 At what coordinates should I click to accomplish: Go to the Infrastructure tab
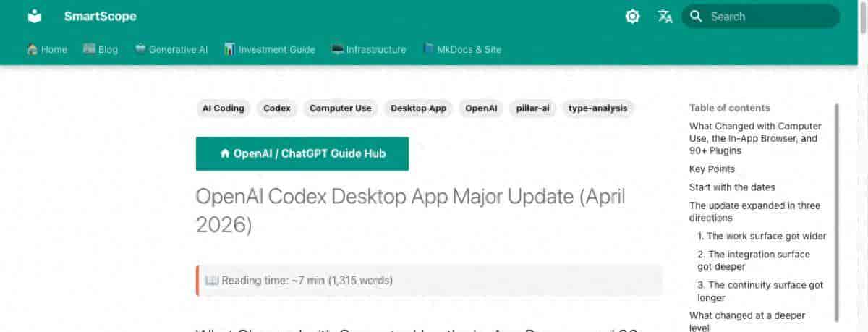click(369, 49)
